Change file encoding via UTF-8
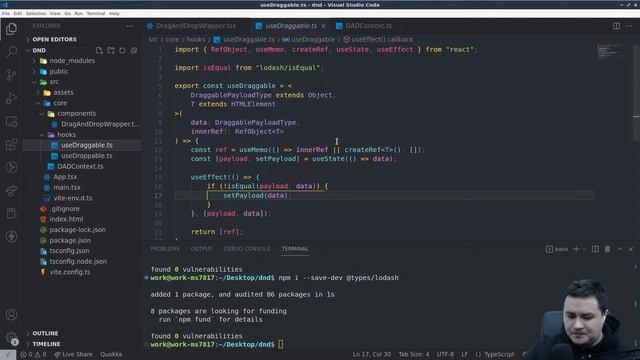 click(x=445, y=354)
